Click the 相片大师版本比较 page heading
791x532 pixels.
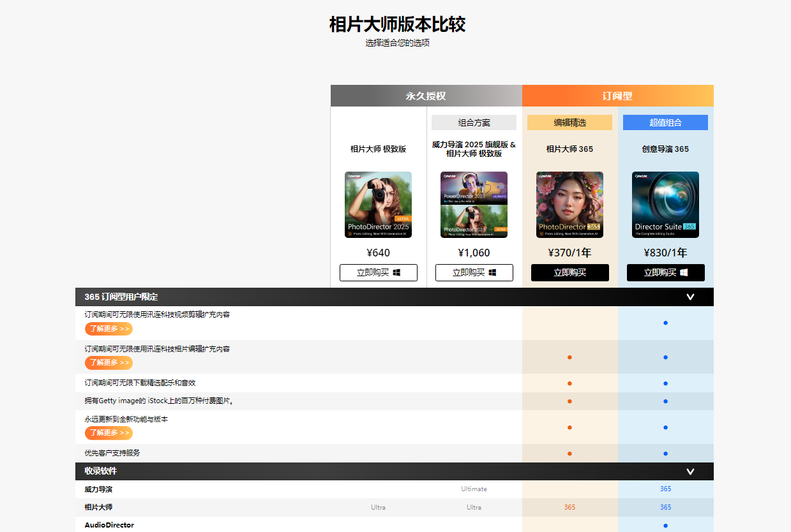pyautogui.click(x=397, y=25)
